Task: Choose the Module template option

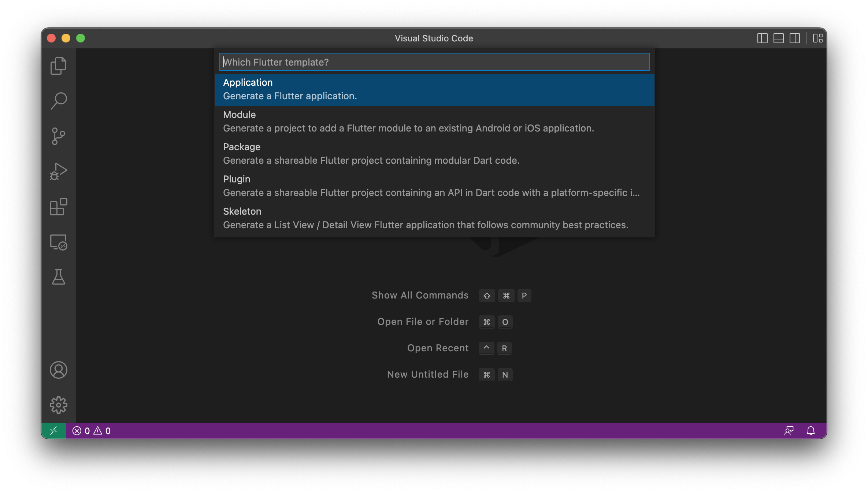Action: (x=434, y=122)
